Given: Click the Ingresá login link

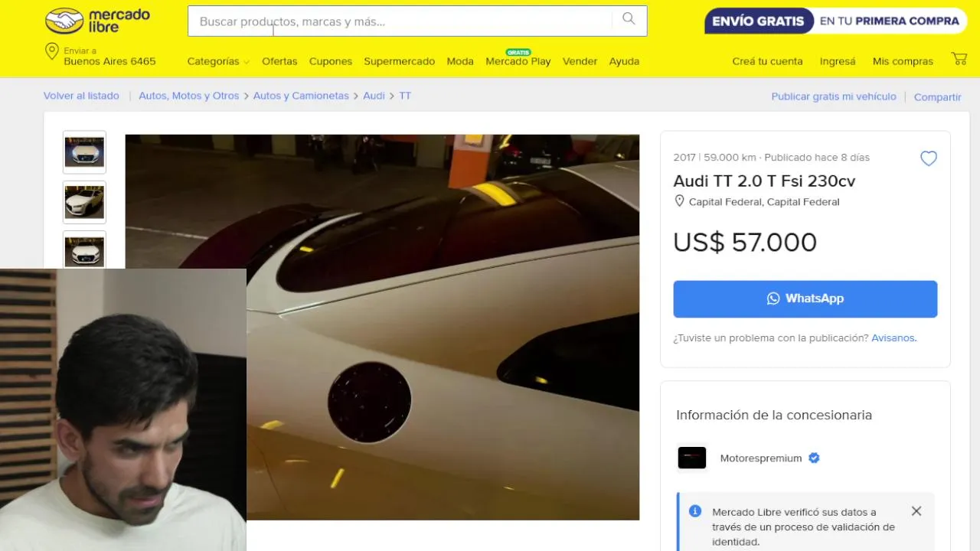Looking at the screenshot, I should coord(838,61).
